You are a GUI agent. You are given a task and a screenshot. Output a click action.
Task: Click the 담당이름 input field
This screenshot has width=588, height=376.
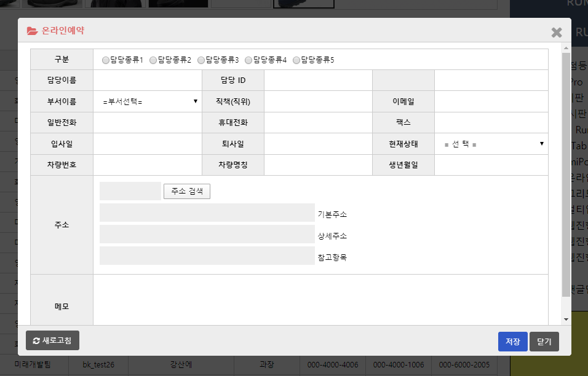pos(148,80)
